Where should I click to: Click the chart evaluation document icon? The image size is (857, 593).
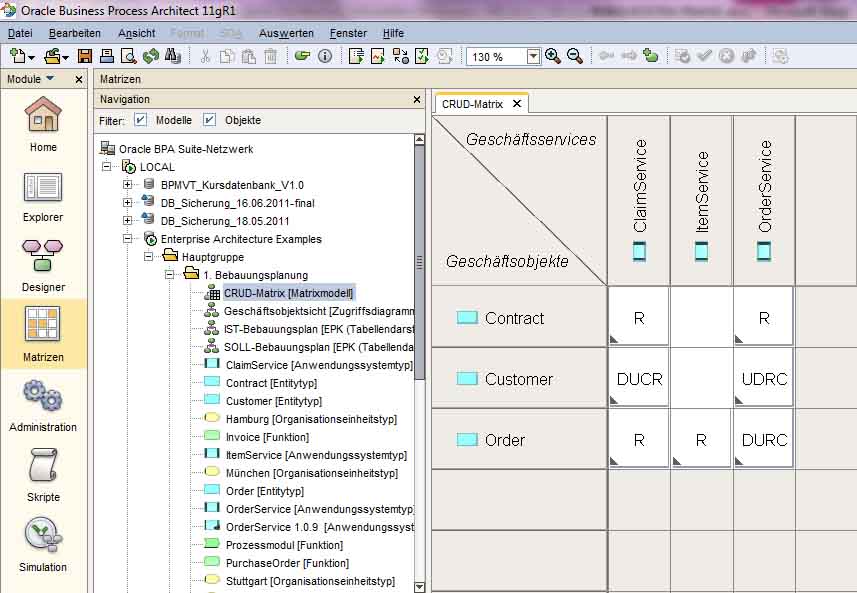click(x=378, y=56)
